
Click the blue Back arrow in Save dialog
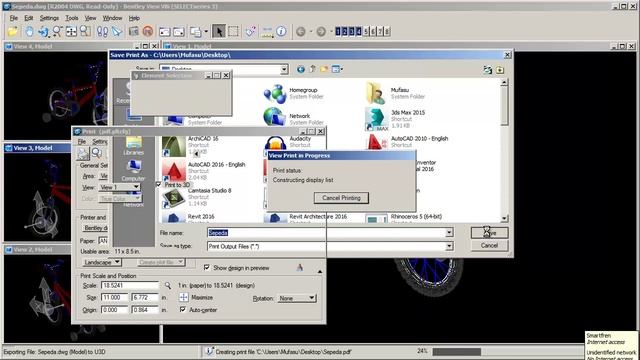(x=301, y=69)
